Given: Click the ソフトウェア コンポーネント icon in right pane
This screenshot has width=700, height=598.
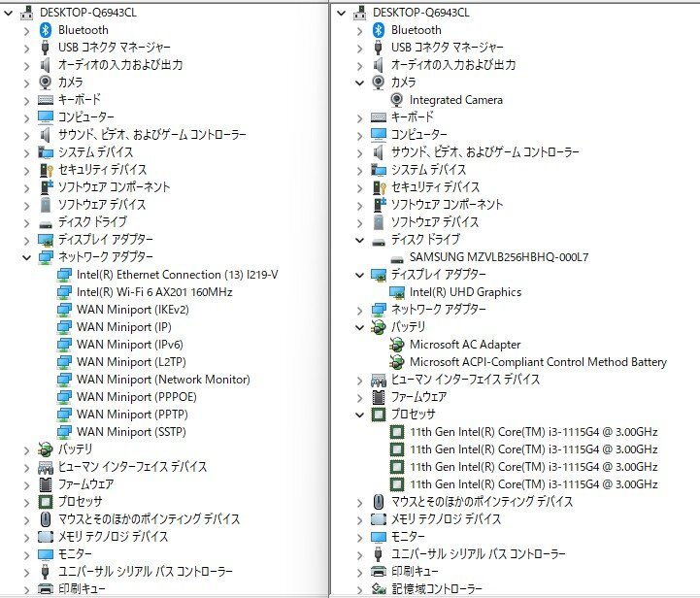Looking at the screenshot, I should (379, 205).
